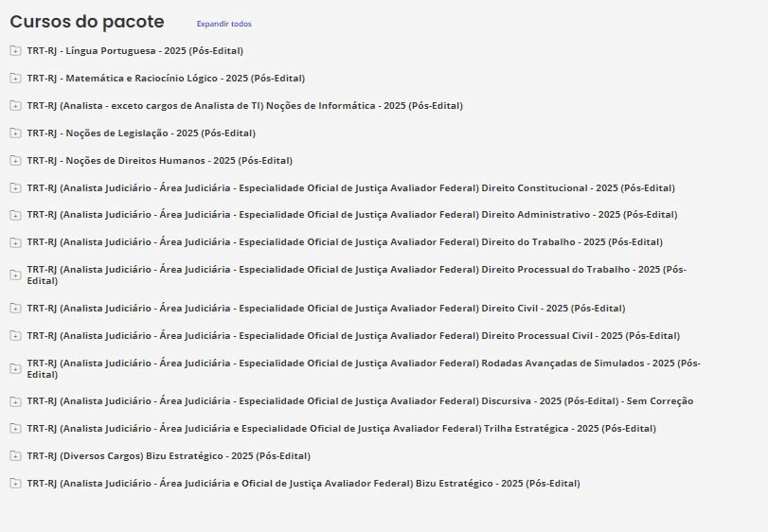The image size is (768, 532).
Task: Click the plus icon next to Noções de Legislação
Action: tap(15, 133)
